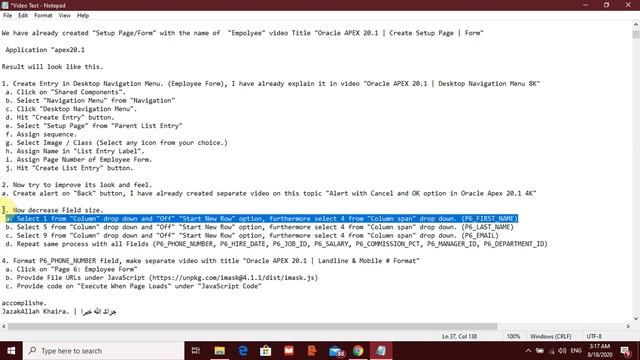Click the horizontal scrollbar right arrow
The height and width of the screenshot is (360, 640).
coord(628,326)
